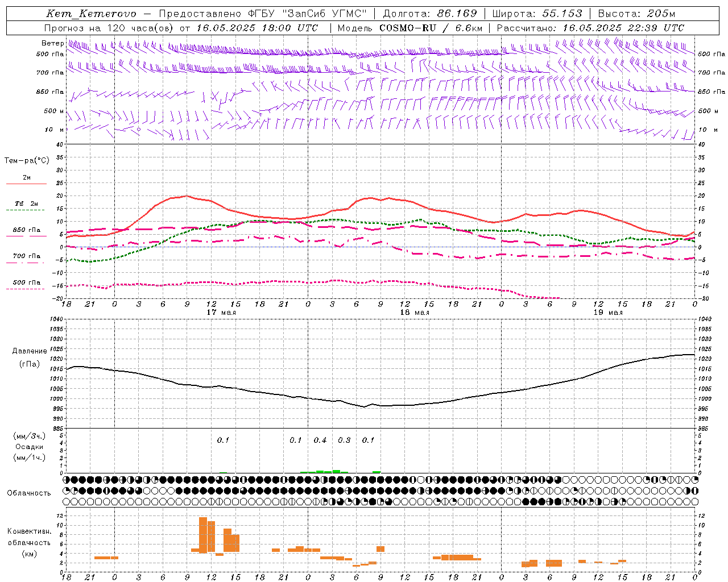Click the 17 мая date label
The width and height of the screenshot is (728, 582).
[221, 313]
